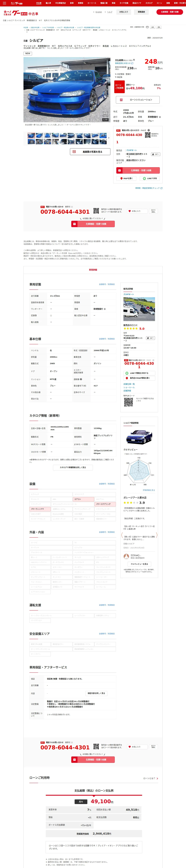Image resolution: width=186 pixels, height=868 pixels.
Task: Click help icon beside 携帯・PHS可 in contact box
Action: click(x=148, y=130)
